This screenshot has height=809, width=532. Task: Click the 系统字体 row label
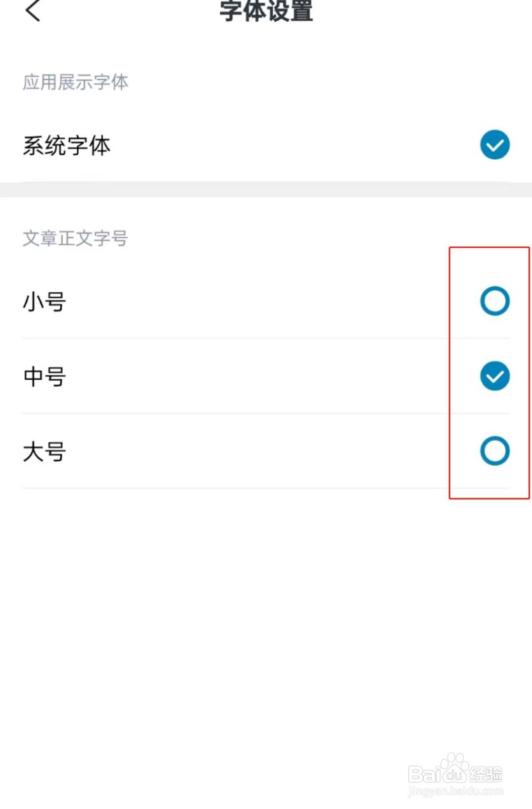click(67, 146)
